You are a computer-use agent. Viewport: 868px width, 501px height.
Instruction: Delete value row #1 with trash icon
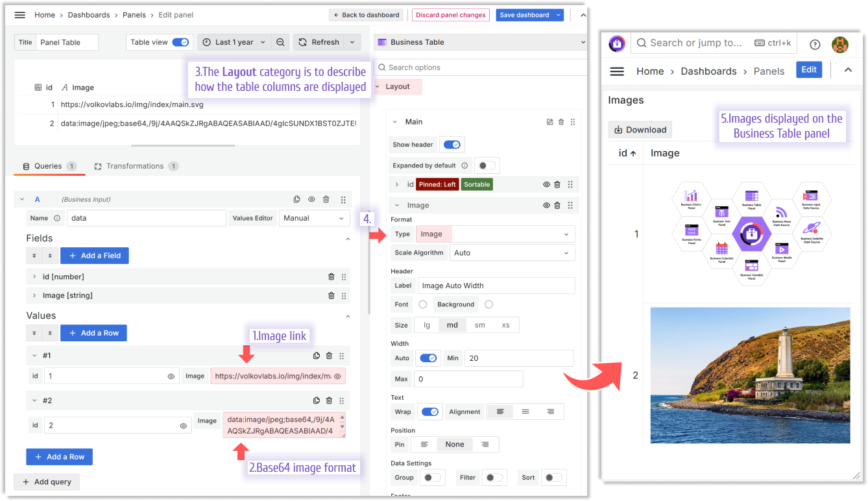329,356
